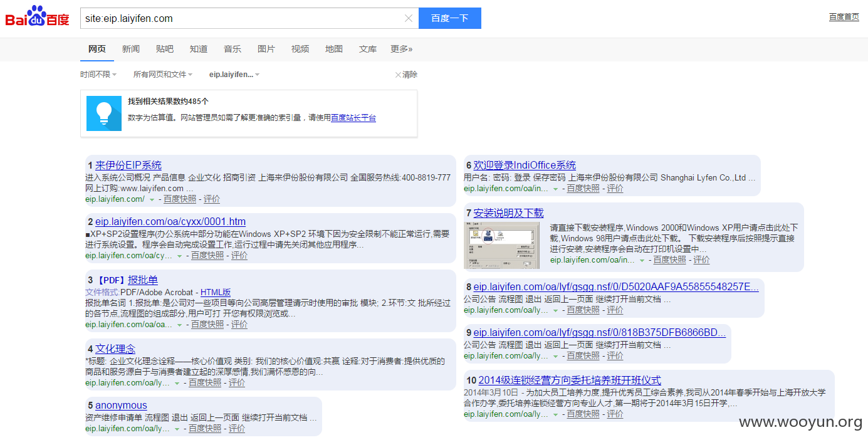Image resolution: width=868 pixels, height=440 pixels.
Task: Click the lightbulb icon in results count box
Action: coord(104,113)
